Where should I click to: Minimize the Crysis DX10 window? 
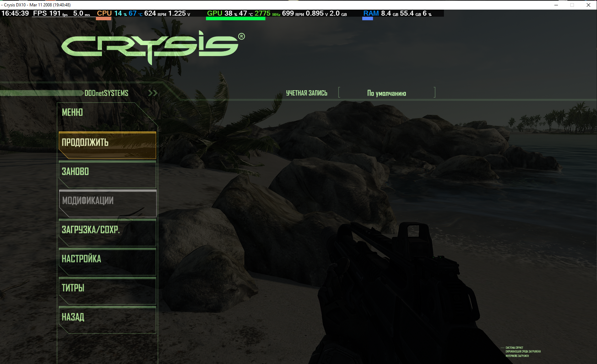point(556,5)
